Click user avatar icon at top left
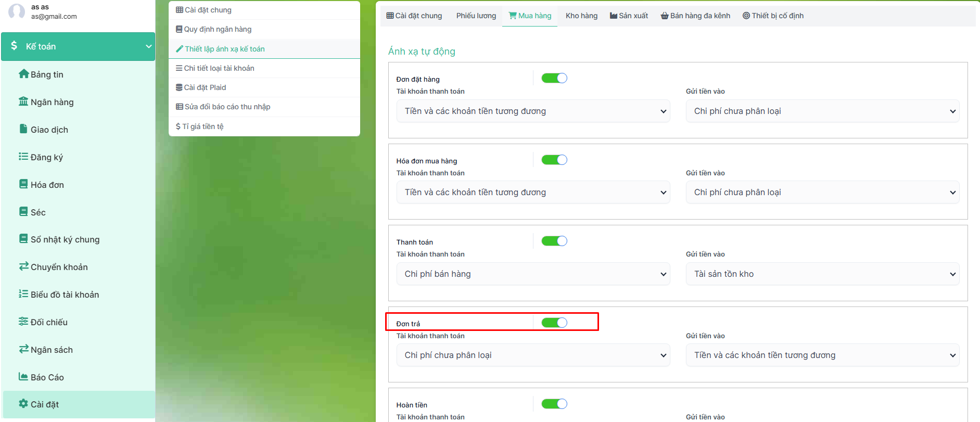This screenshot has height=422, width=980. coord(17,11)
